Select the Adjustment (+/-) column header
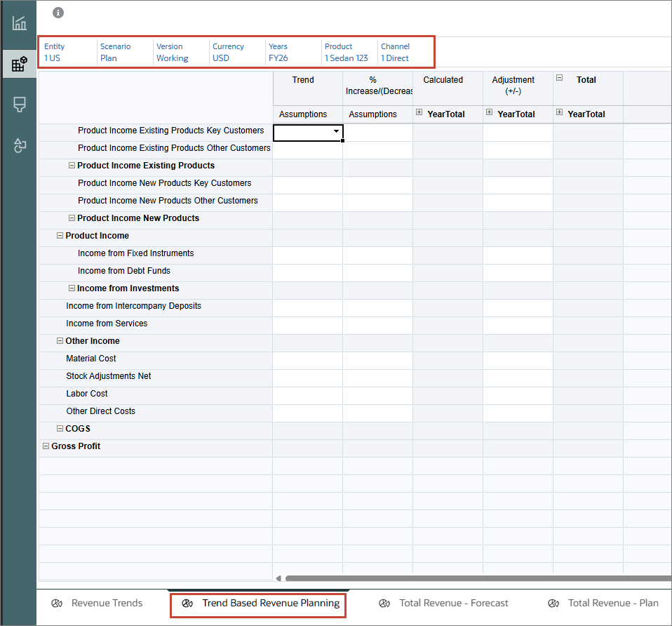This screenshot has height=626, width=672. click(518, 88)
